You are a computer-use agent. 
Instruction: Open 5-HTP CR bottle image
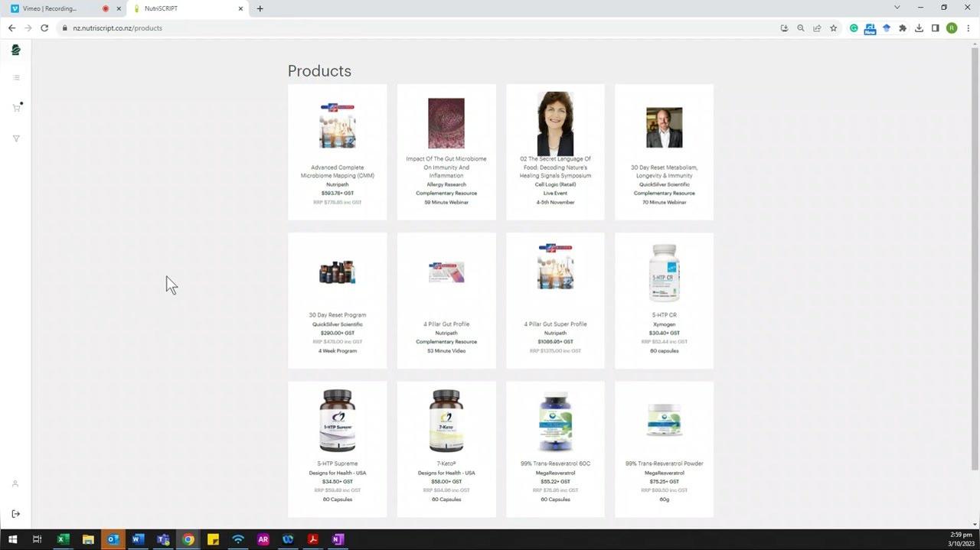pyautogui.click(x=664, y=273)
